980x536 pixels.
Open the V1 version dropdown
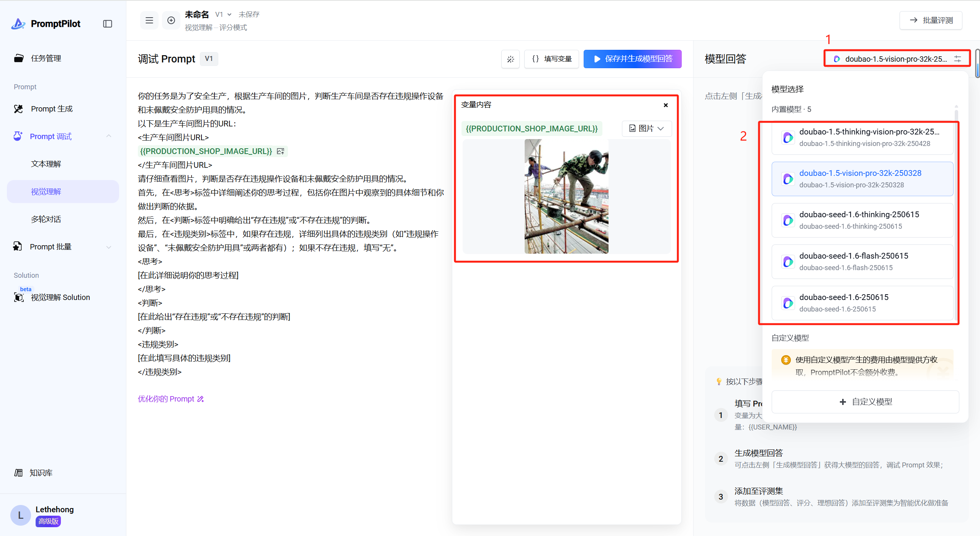223,15
